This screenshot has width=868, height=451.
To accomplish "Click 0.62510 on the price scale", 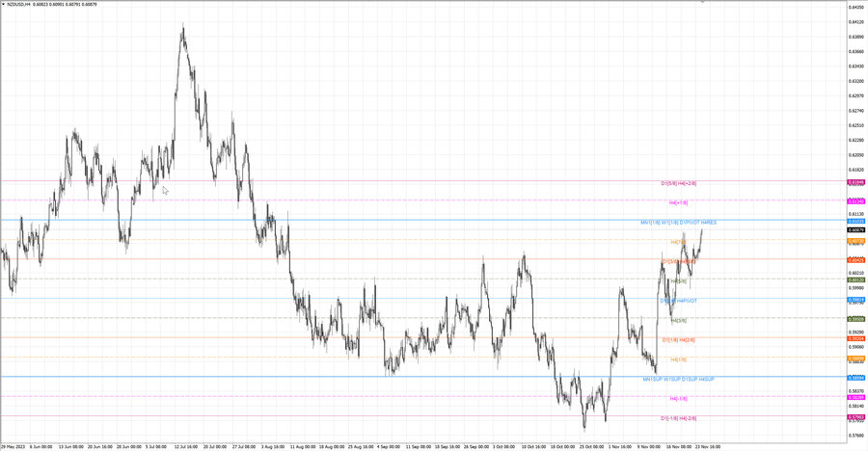I will 856,125.
